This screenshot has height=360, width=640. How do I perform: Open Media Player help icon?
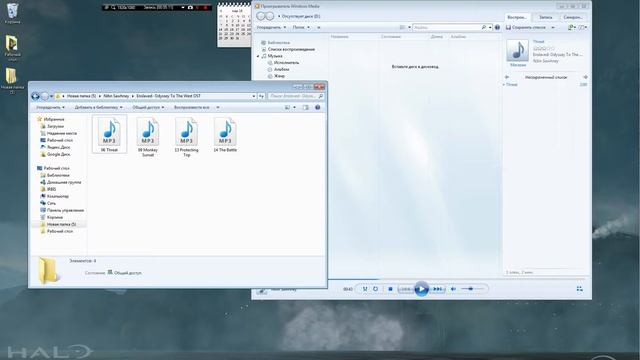(x=497, y=27)
